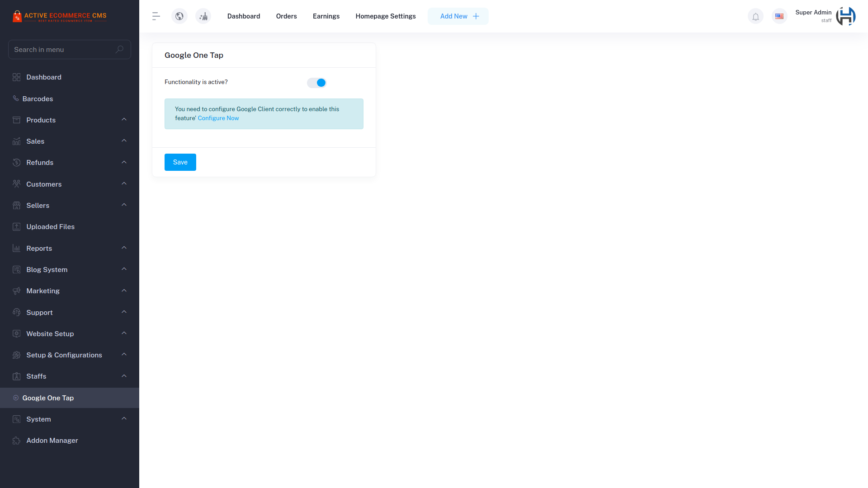Save the Google One Tap settings

(180, 162)
